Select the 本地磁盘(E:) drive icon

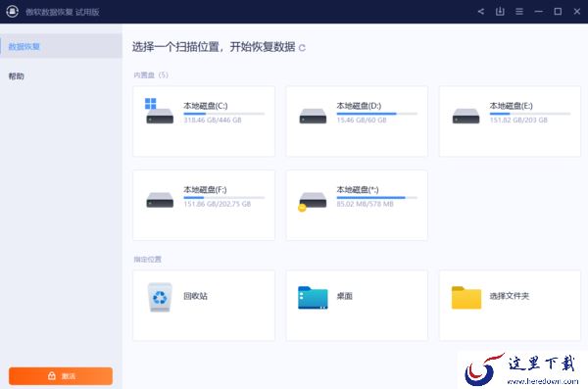coord(465,116)
